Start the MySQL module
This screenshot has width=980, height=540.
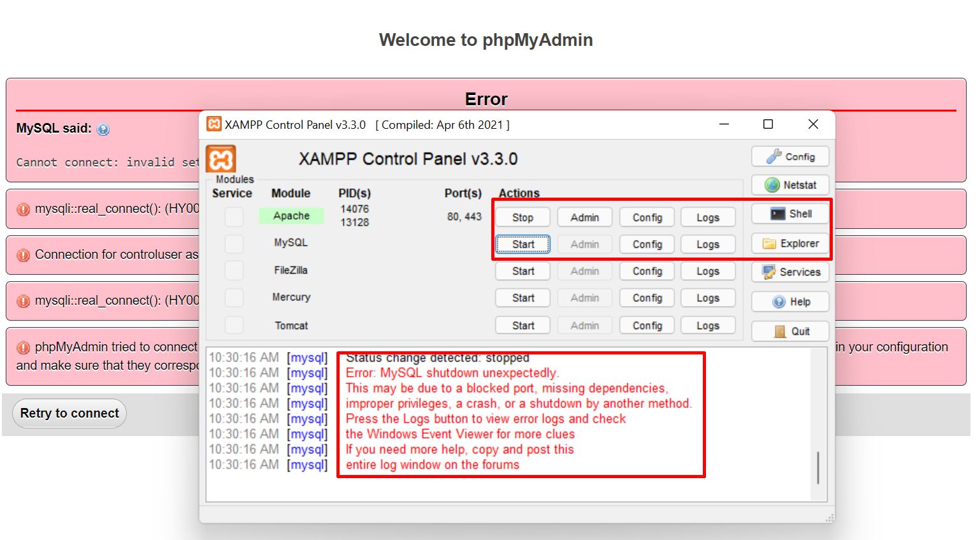[x=522, y=244]
